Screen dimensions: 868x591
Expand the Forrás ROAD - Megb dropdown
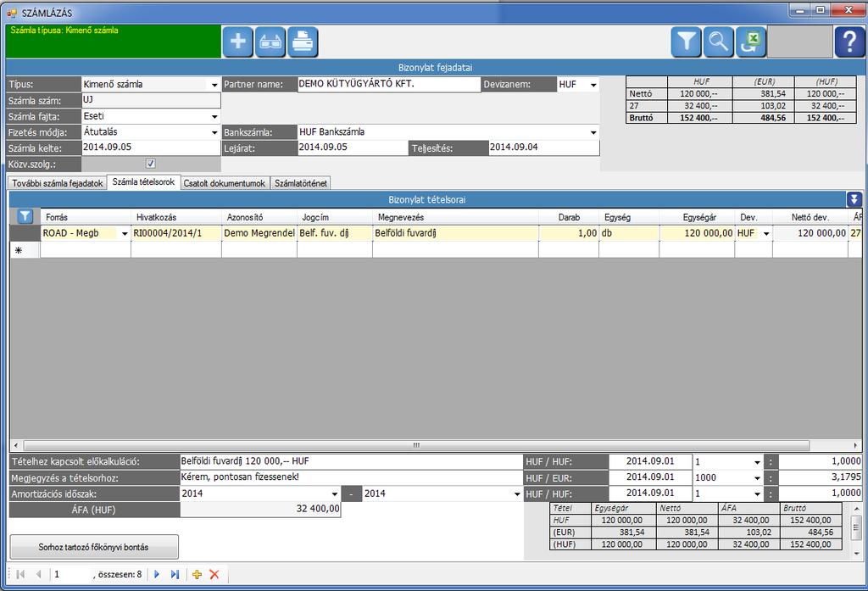point(125,234)
